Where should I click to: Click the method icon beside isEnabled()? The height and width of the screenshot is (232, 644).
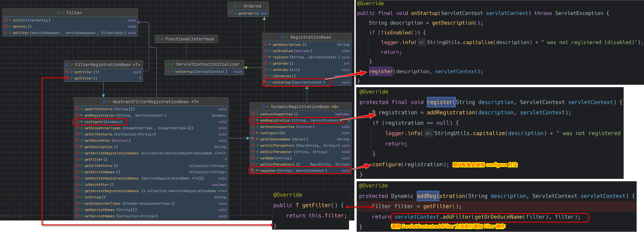click(266, 76)
